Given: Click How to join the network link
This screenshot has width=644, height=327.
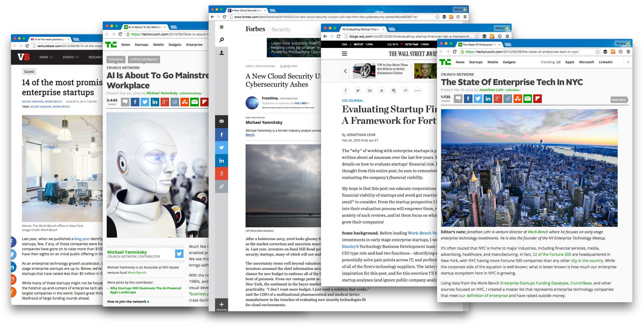Looking at the screenshot, I should pyautogui.click(x=128, y=302).
